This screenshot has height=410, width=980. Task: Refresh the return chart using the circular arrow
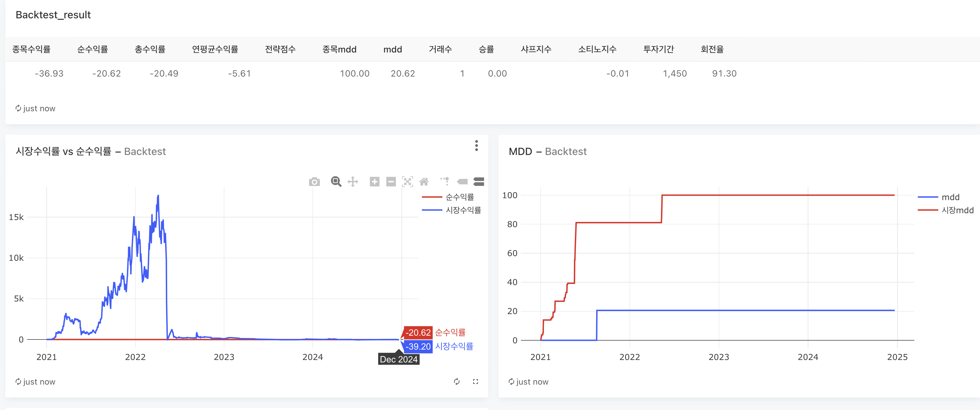click(x=457, y=382)
